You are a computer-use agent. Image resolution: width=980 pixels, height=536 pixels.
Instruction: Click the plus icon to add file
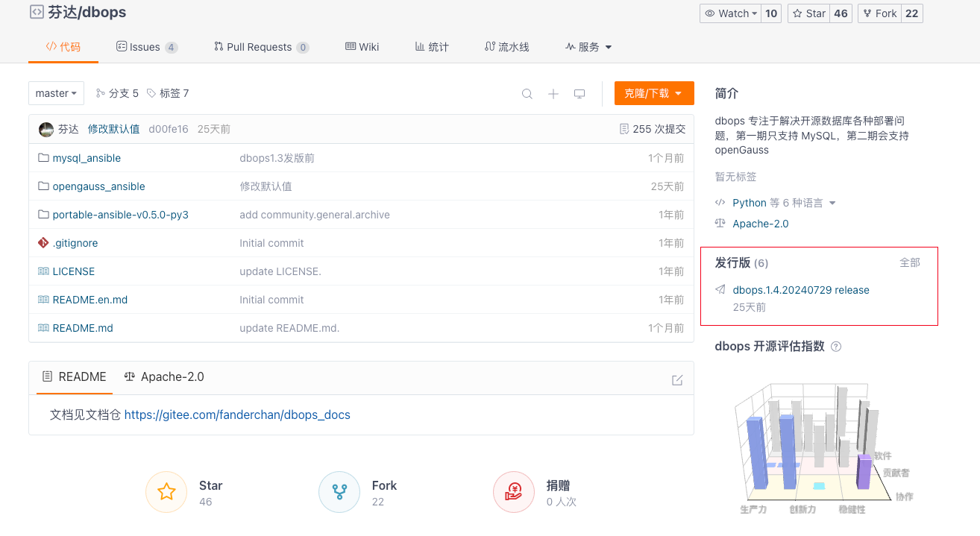click(x=553, y=93)
